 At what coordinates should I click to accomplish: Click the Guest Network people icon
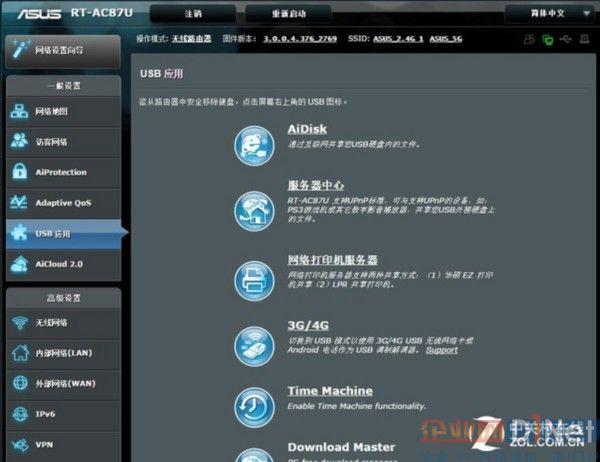pyautogui.click(x=19, y=141)
